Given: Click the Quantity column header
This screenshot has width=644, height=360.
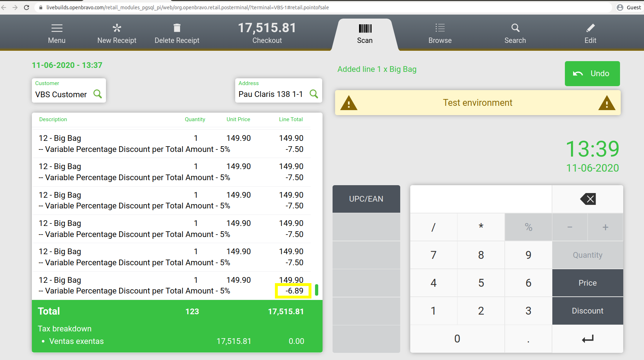Looking at the screenshot, I should tap(195, 119).
